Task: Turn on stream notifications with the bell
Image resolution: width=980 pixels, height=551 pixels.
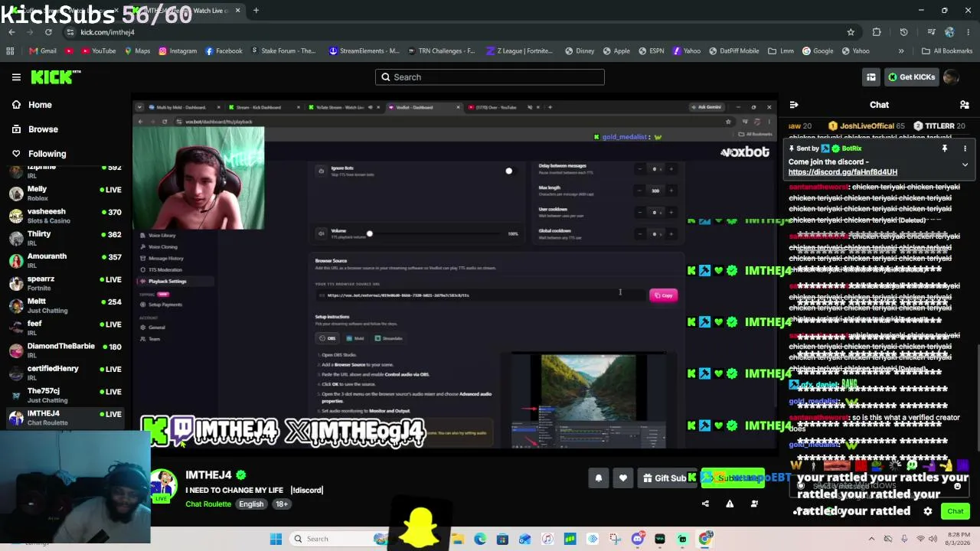Action: click(x=599, y=478)
